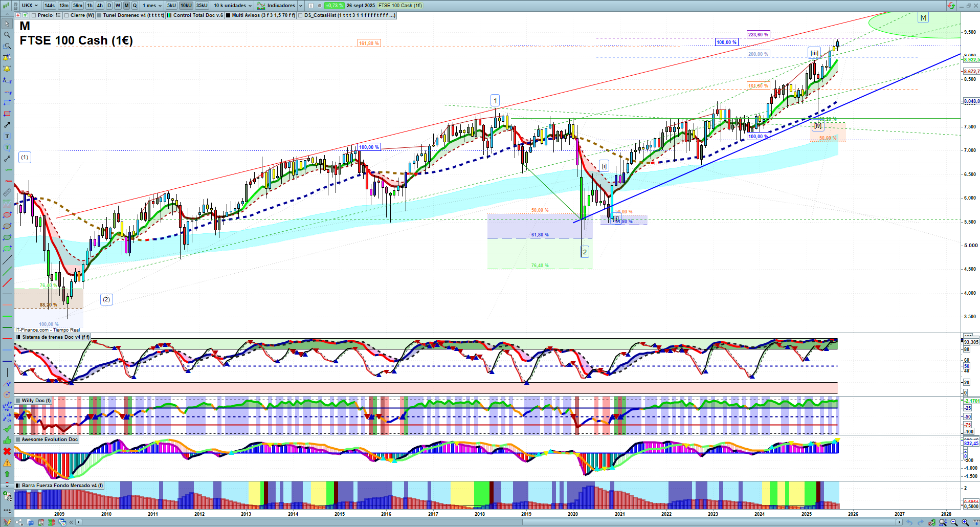
Task: Open the '10 k unidades' dropdown
Action: (x=233, y=6)
